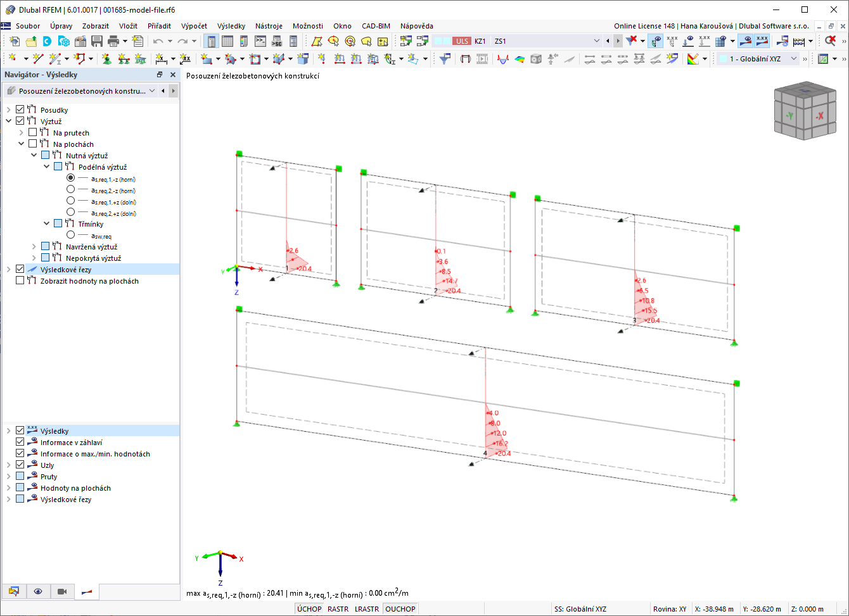Click the Undo arrow icon
The height and width of the screenshot is (616, 849).
pyautogui.click(x=158, y=41)
